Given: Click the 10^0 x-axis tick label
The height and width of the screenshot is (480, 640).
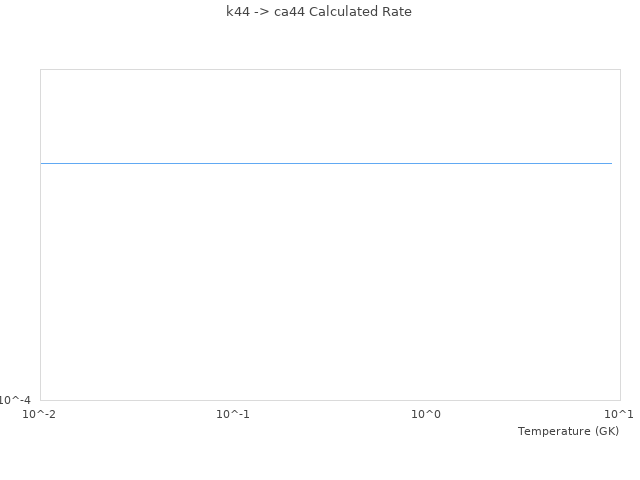Looking at the screenshot, I should [426, 414].
